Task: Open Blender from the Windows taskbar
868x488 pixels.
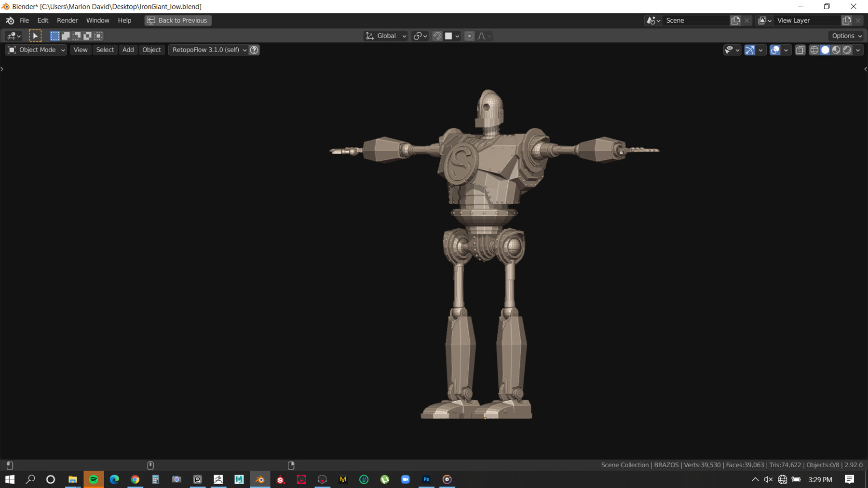Action: [260, 479]
